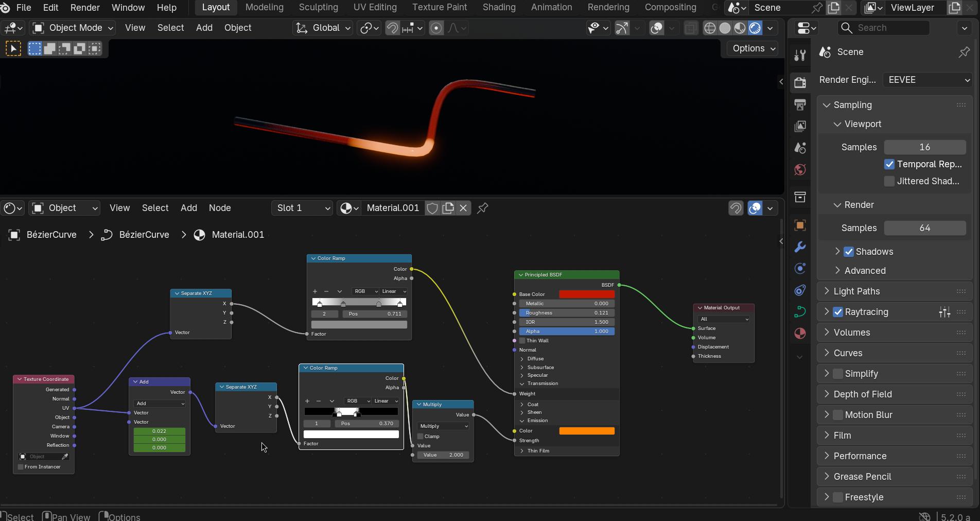Switch to the Shading workspace tab
980x521 pixels.
point(499,8)
